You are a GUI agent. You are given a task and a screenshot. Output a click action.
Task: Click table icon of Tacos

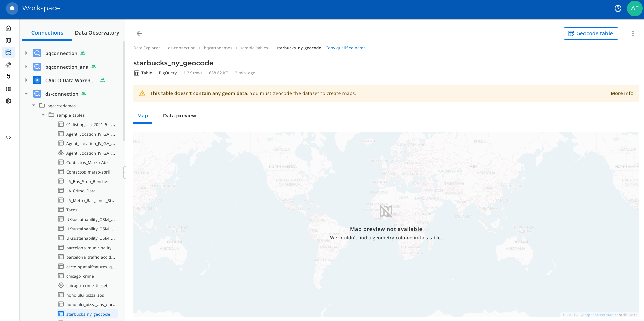point(61,209)
